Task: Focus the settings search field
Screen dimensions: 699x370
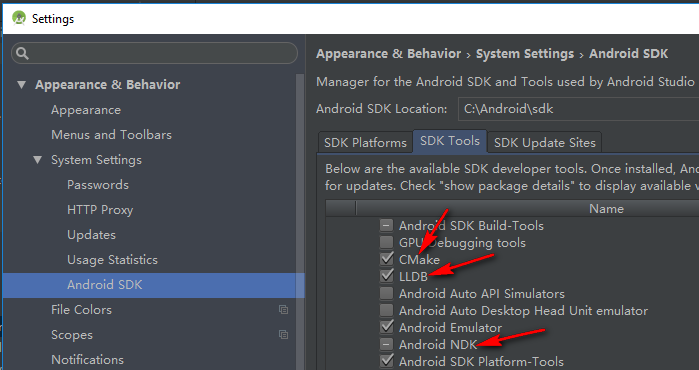Action: [x=154, y=53]
